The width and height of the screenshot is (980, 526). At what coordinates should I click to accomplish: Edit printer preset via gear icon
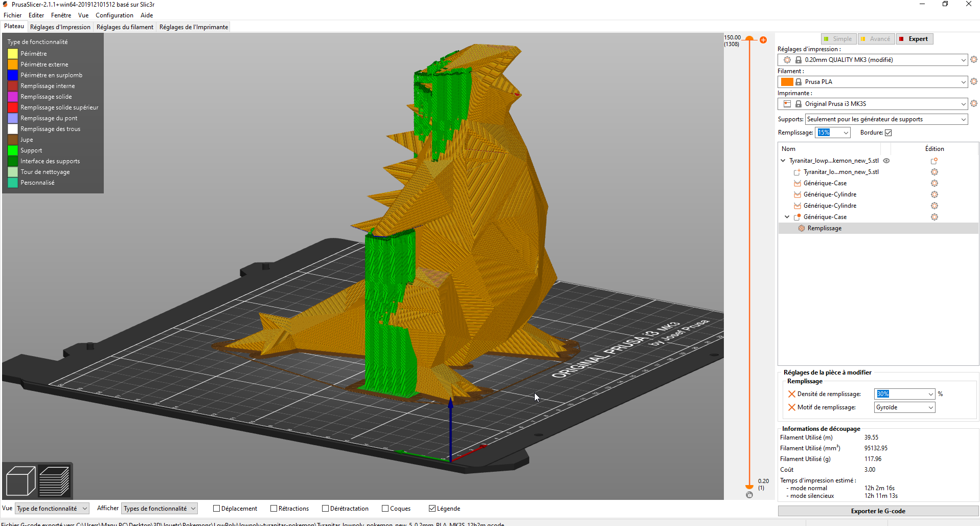tap(974, 104)
